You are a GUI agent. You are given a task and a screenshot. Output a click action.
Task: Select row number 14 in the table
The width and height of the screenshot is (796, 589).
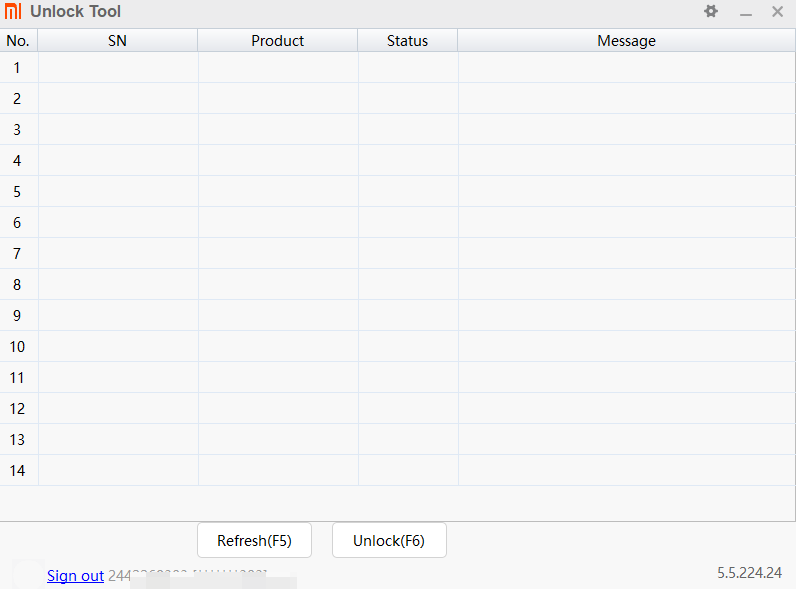click(x=17, y=471)
